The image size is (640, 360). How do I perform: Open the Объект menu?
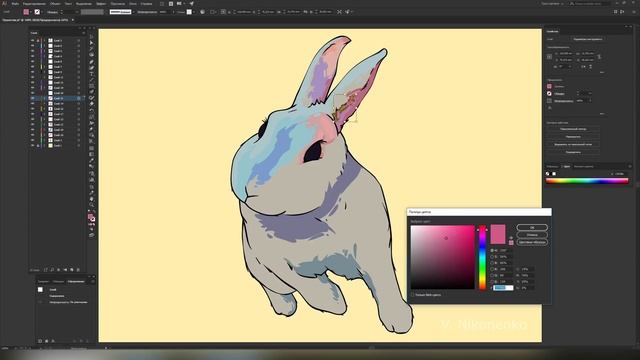[55, 4]
